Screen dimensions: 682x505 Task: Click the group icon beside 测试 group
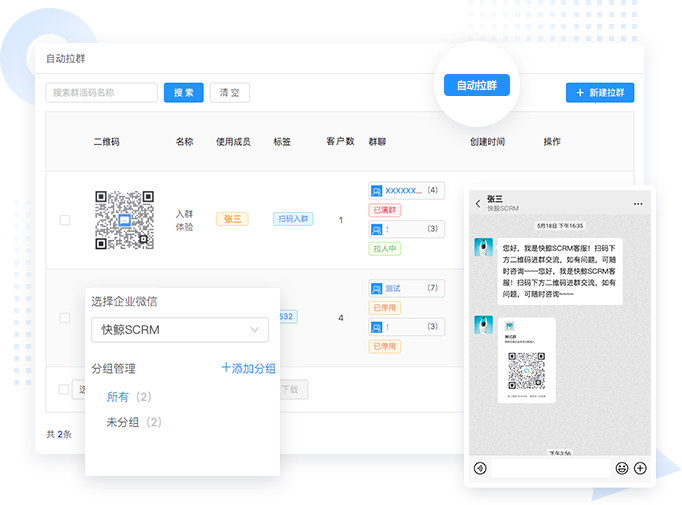coord(376,288)
